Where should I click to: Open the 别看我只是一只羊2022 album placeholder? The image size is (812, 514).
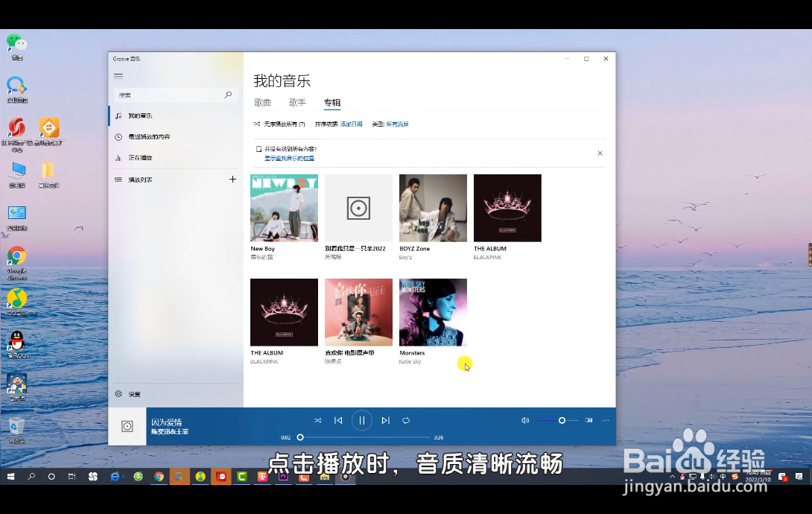(x=358, y=208)
